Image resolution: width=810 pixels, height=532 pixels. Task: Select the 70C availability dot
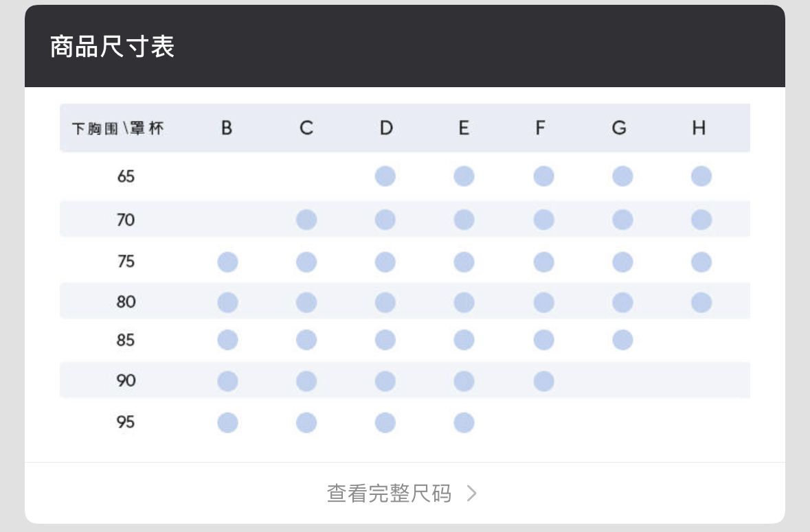coord(306,220)
